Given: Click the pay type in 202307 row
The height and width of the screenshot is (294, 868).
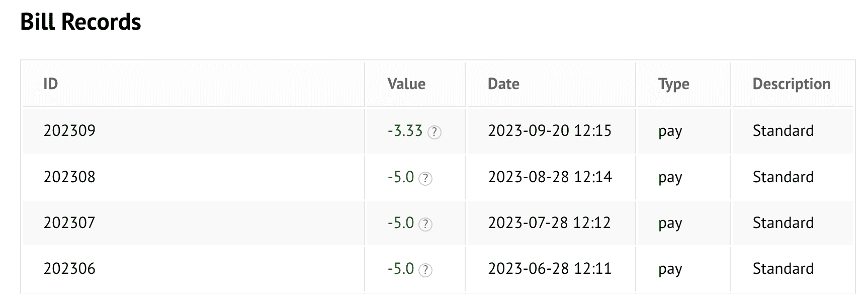Looking at the screenshot, I should pos(670,224).
